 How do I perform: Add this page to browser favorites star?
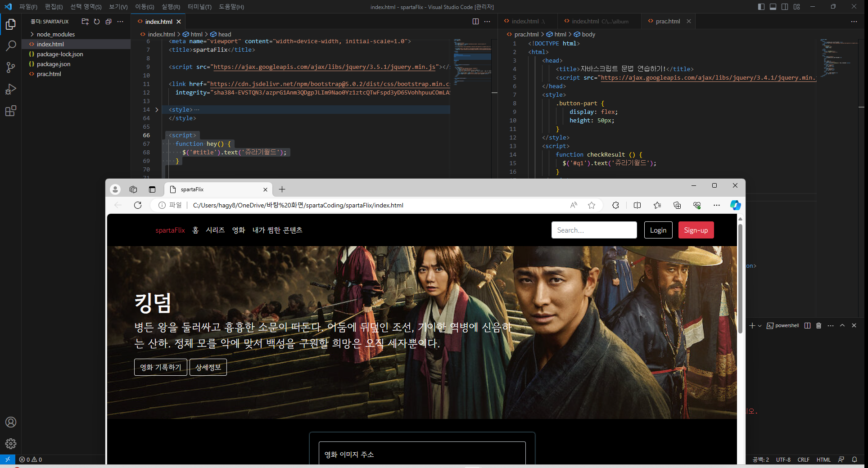click(x=592, y=205)
